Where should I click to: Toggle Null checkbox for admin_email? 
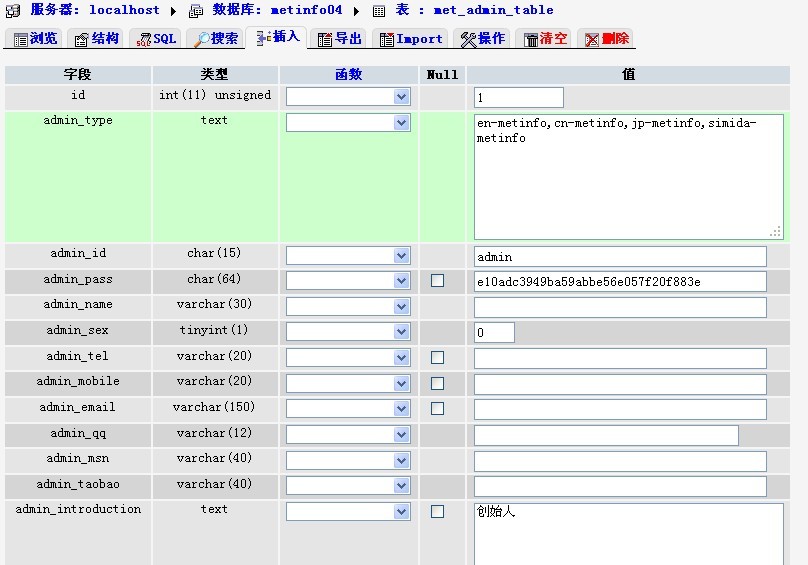click(437, 408)
